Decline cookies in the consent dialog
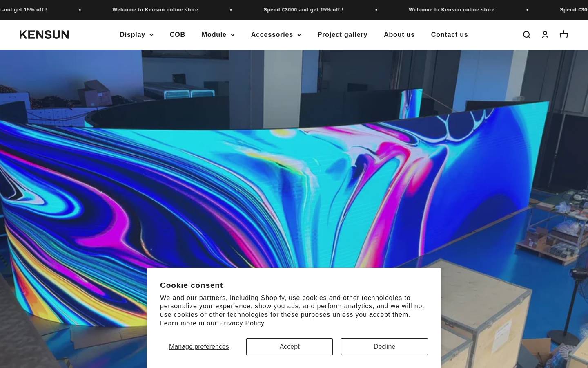The width and height of the screenshot is (588, 368). pyautogui.click(x=384, y=346)
